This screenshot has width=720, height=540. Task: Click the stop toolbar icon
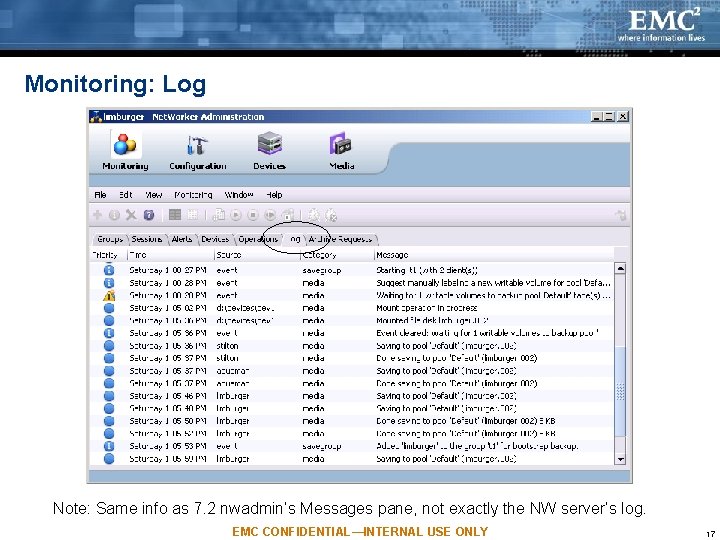(x=253, y=215)
